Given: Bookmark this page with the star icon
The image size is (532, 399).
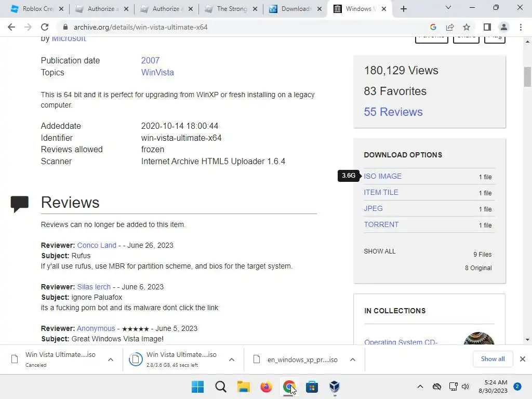Looking at the screenshot, I should coord(467,27).
